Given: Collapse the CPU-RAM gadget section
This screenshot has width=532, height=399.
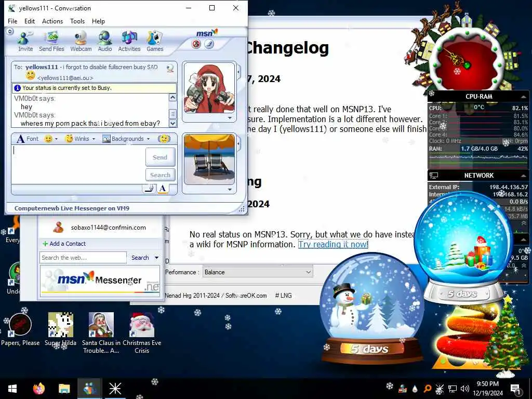Looking at the screenshot, I should click(x=523, y=97).
